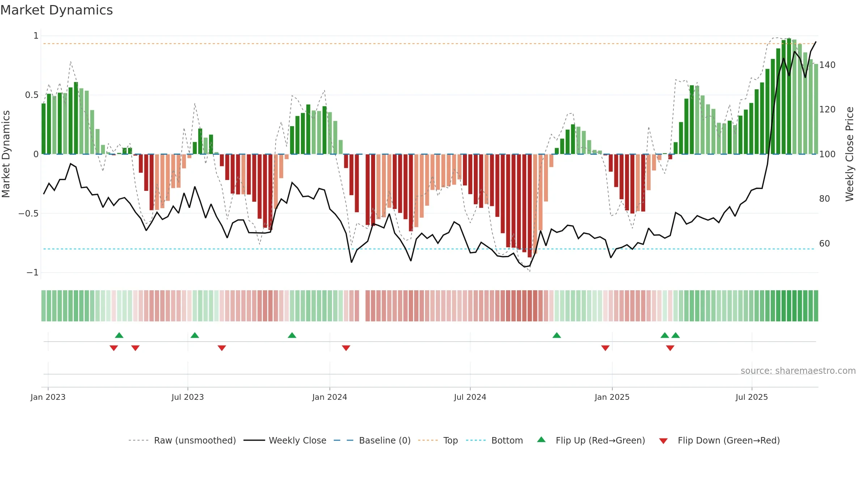The width and height of the screenshot is (868, 488).
Task: Toggle the Weekly Close legend entry
Action: (x=285, y=440)
